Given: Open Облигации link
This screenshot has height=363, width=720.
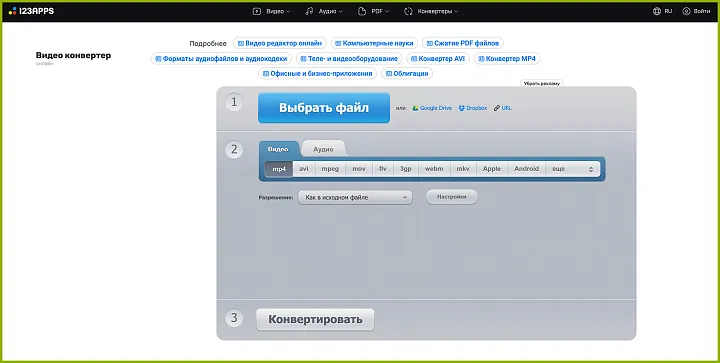Looking at the screenshot, I should tap(407, 73).
